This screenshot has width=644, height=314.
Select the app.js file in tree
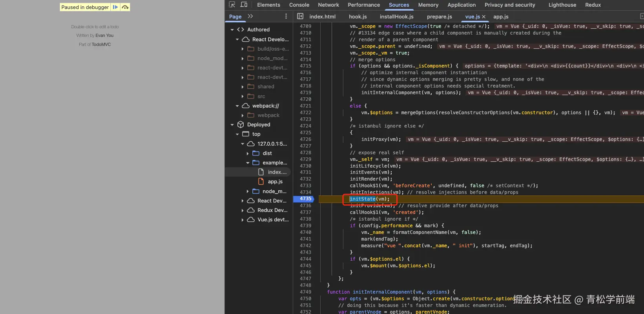pos(275,182)
